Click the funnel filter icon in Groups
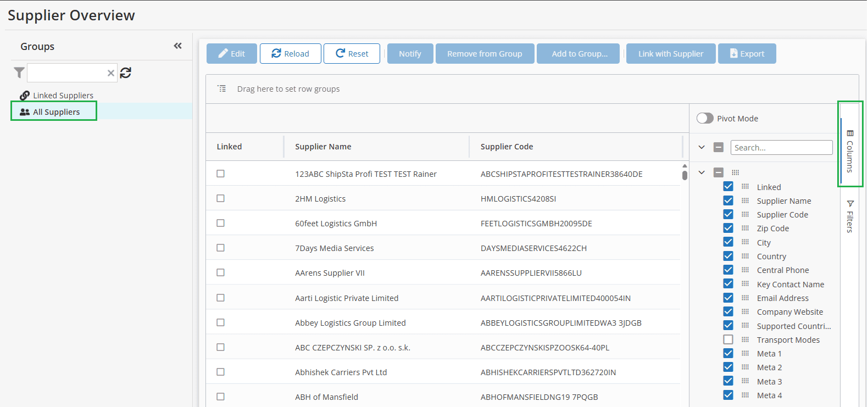This screenshot has height=407, width=868. point(19,73)
